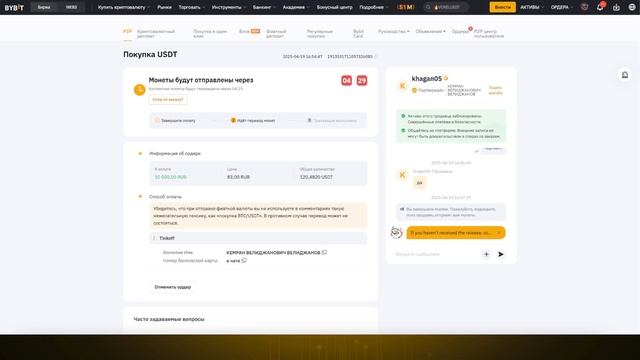Expand the Объявления submenu
Screen dimensions: 640x360
coord(430,31)
